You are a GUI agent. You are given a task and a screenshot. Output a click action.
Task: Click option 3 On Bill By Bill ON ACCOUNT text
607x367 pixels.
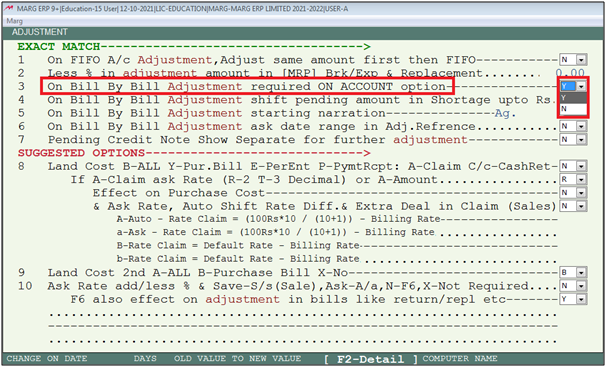click(247, 86)
